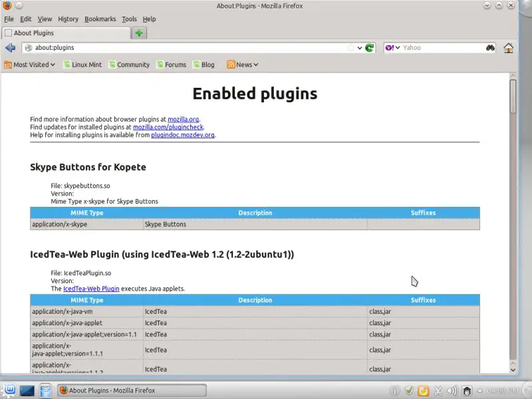Viewport: 532px width, 399px height.
Task: Open the update shield tray icon
Action: click(x=409, y=391)
